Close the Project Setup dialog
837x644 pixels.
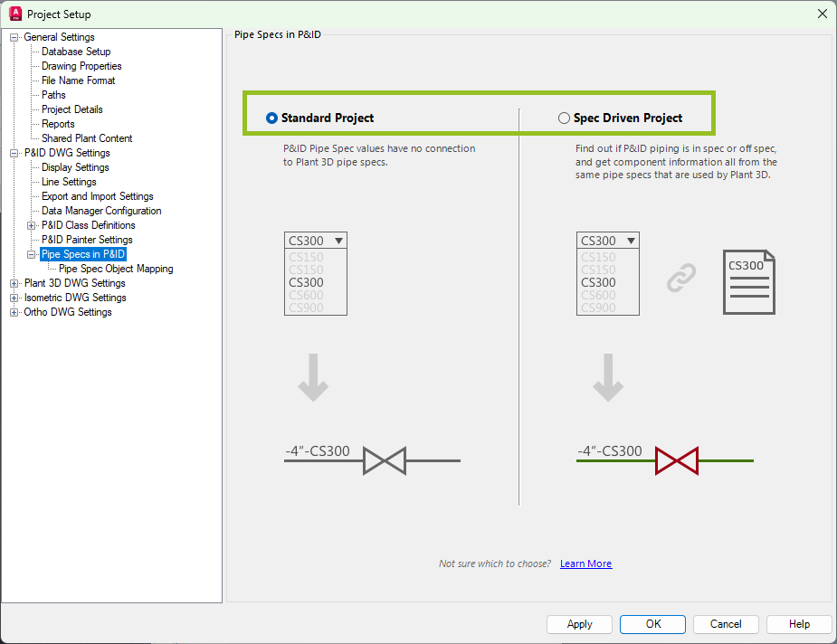822,14
